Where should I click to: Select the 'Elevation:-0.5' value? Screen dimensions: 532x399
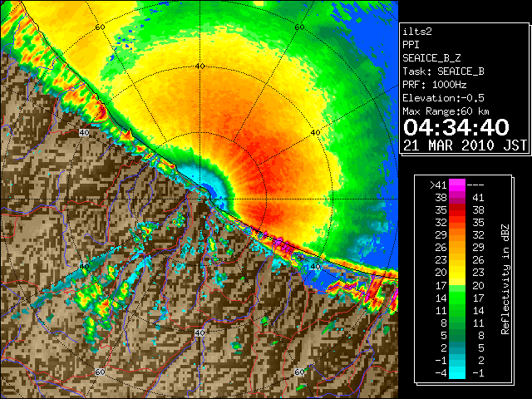443,98
